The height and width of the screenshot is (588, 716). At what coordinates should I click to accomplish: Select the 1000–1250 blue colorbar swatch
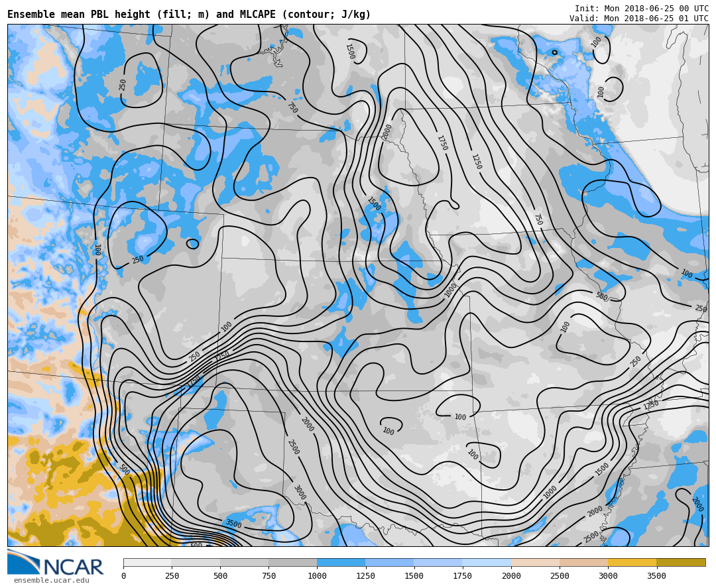(341, 562)
